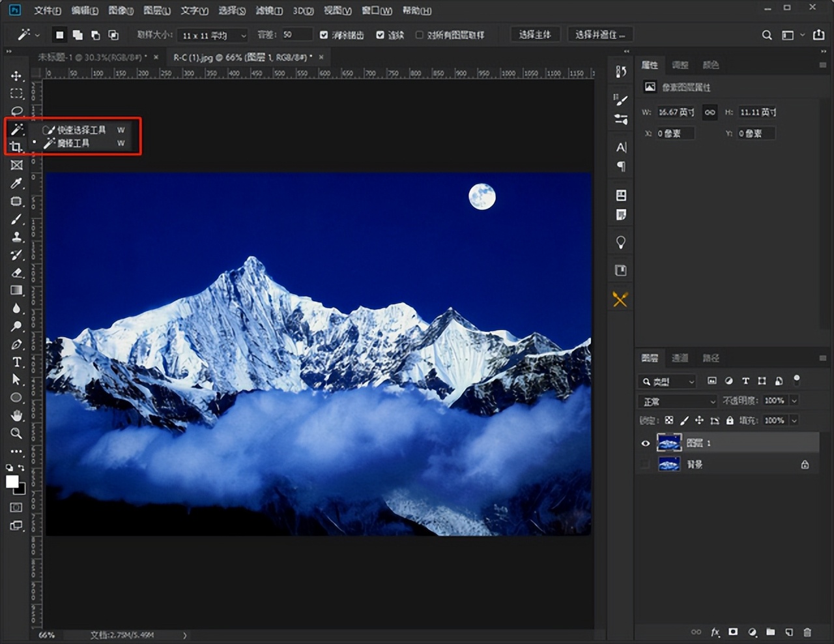This screenshot has height=644, width=834.
Task: Select the Move tool in the toolbar
Action: pyautogui.click(x=16, y=76)
